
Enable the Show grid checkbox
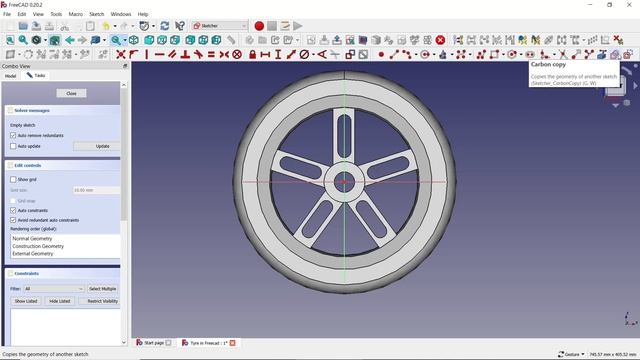coord(13,180)
